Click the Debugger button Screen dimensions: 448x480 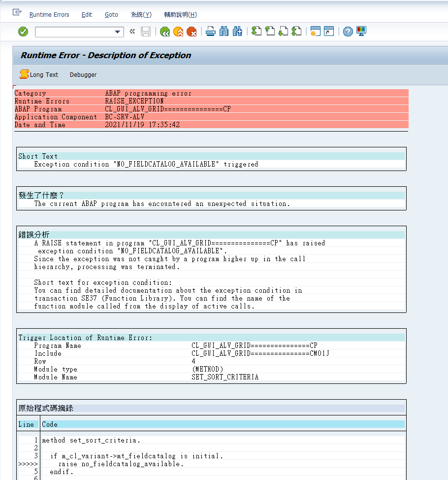click(x=83, y=75)
